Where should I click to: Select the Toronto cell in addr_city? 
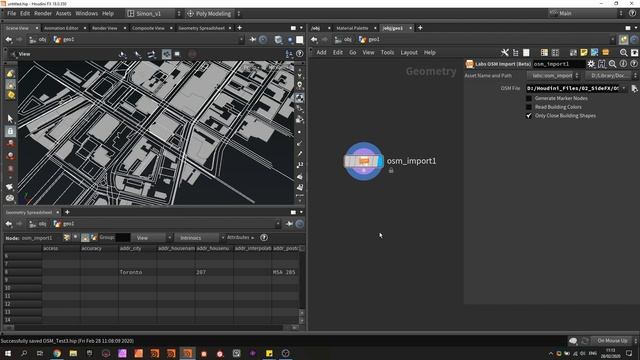click(x=137, y=272)
